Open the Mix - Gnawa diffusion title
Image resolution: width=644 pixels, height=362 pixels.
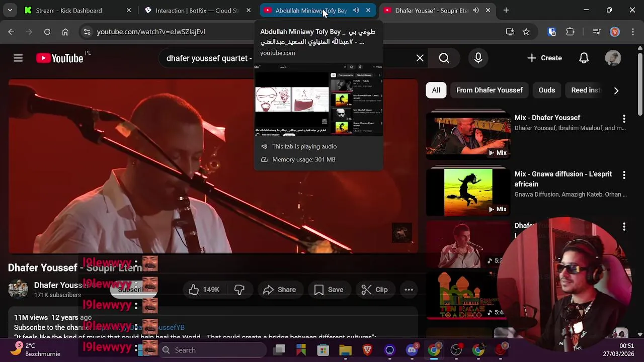pyautogui.click(x=563, y=179)
